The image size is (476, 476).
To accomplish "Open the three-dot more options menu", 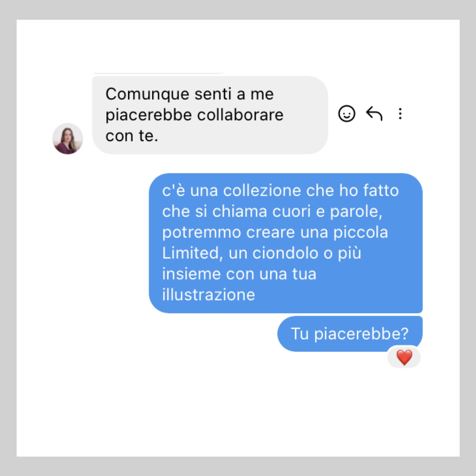I will [x=400, y=114].
